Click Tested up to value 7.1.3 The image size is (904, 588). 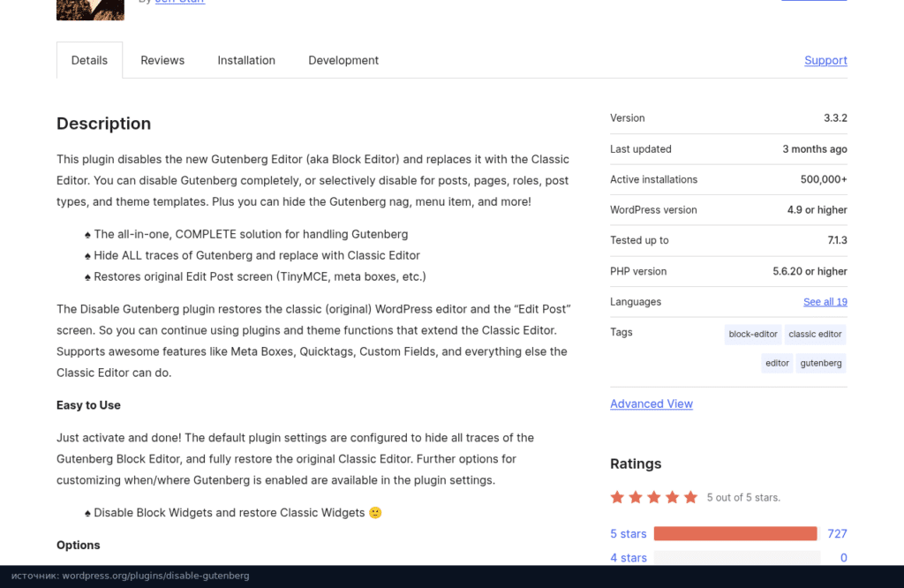(837, 240)
